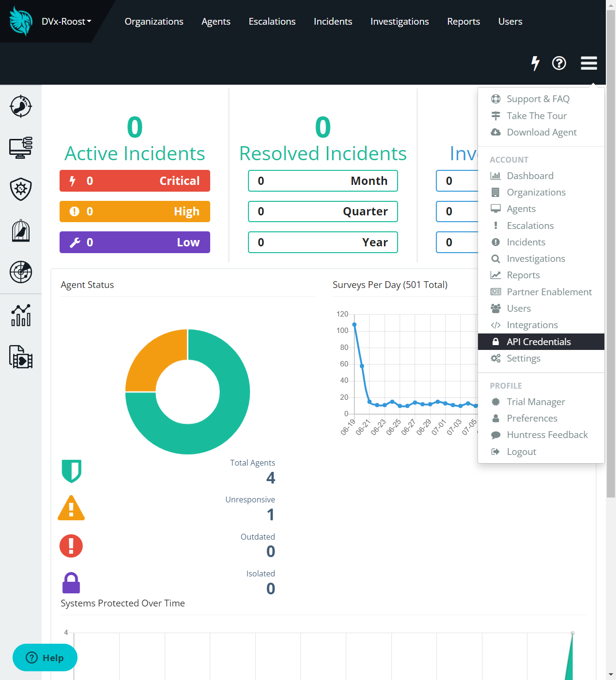Toggle the hamburger menu icon
616x680 pixels.
tap(589, 63)
